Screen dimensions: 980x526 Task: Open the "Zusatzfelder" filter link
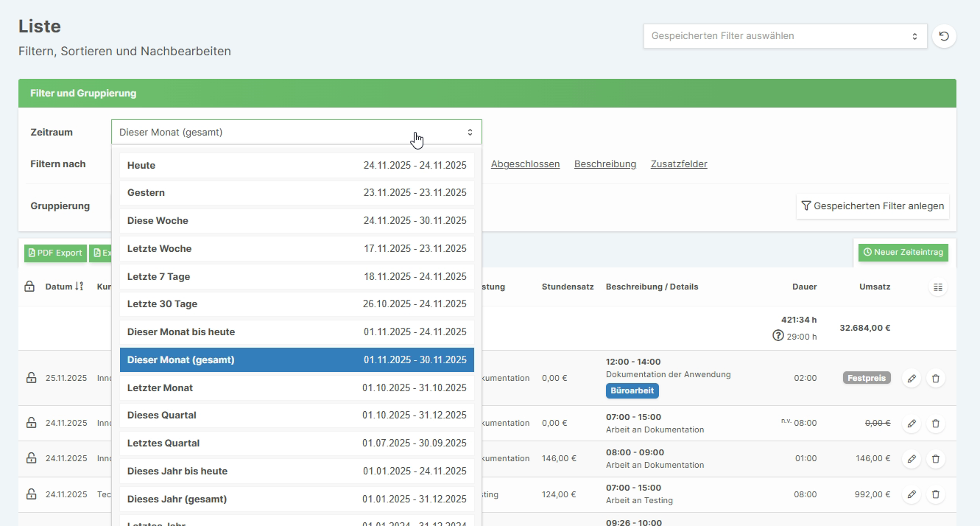[678, 164]
